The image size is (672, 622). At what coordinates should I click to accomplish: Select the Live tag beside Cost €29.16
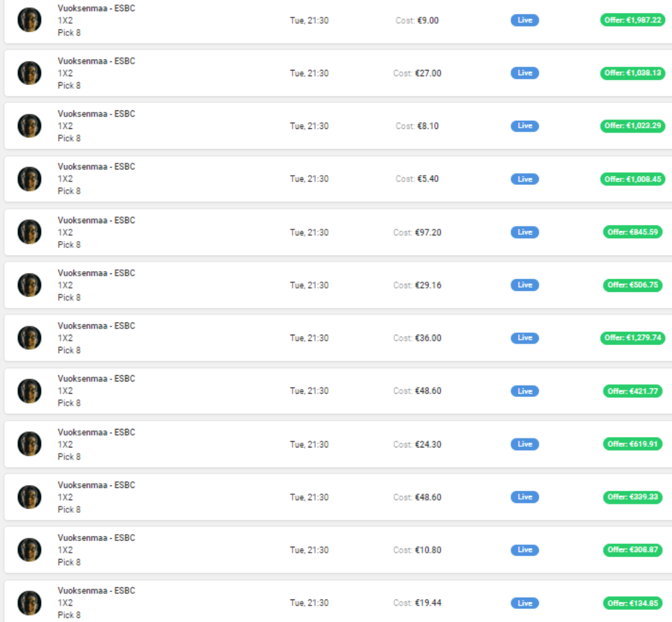pos(525,285)
